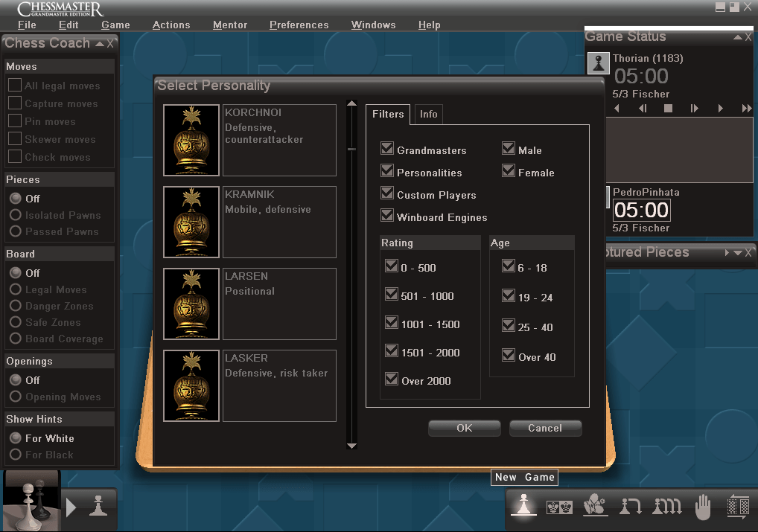Image resolution: width=758 pixels, height=532 pixels.
Task: Click Cancel in Select Personality dialog
Action: [x=545, y=428]
